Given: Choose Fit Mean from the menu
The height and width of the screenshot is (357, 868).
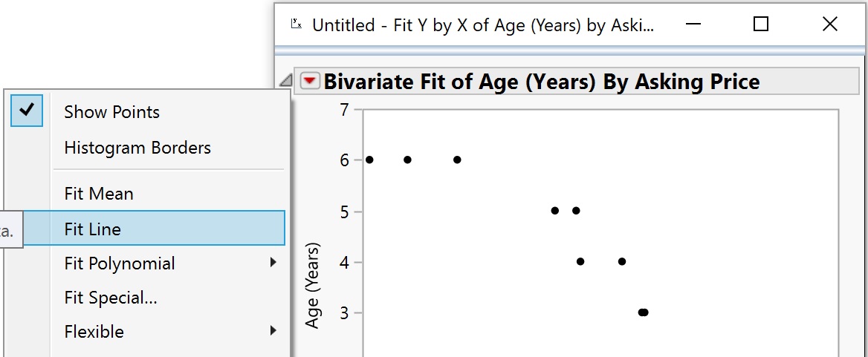Looking at the screenshot, I should [99, 194].
